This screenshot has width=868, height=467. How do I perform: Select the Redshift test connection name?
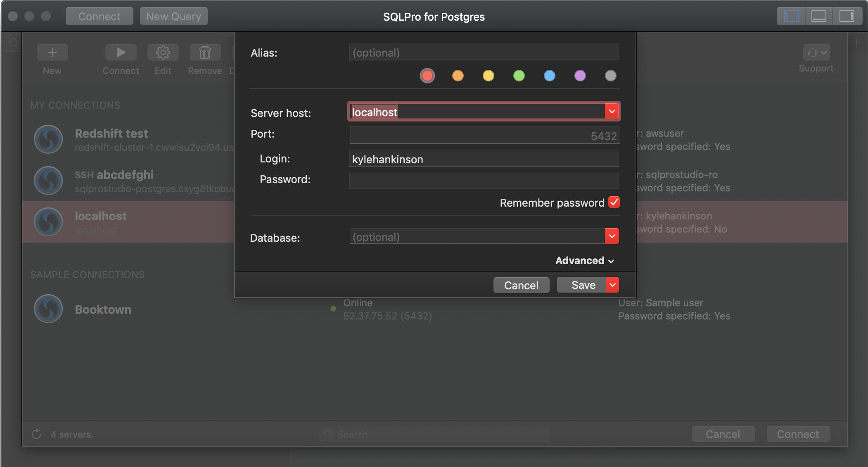pyautogui.click(x=111, y=133)
